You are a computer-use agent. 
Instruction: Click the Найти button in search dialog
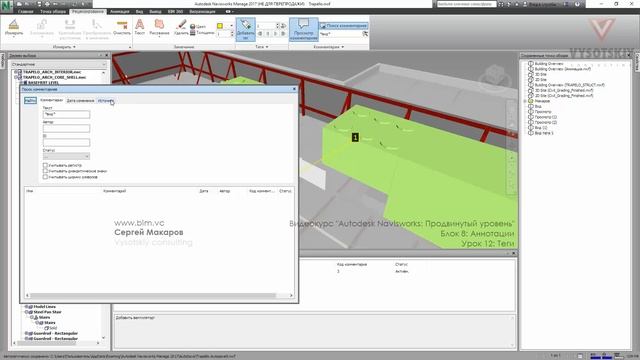point(30,100)
